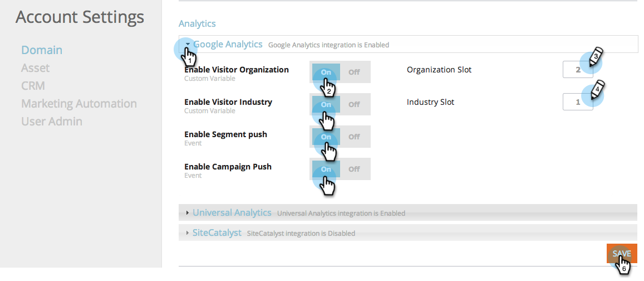The width and height of the screenshot is (644, 281).
Task: Open the Asset settings section
Action: click(35, 68)
